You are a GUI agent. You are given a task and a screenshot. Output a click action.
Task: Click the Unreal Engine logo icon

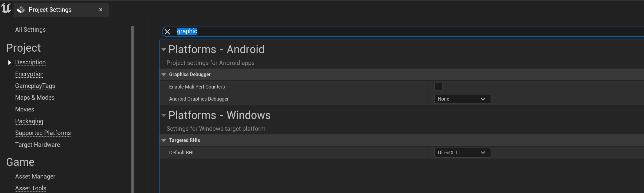(6, 8)
